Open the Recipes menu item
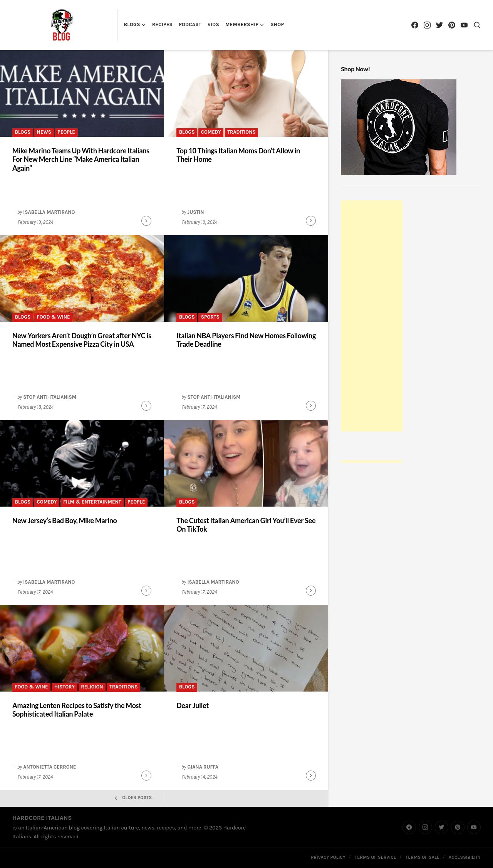Screen dimensions: 493x868 pyautogui.click(x=162, y=25)
